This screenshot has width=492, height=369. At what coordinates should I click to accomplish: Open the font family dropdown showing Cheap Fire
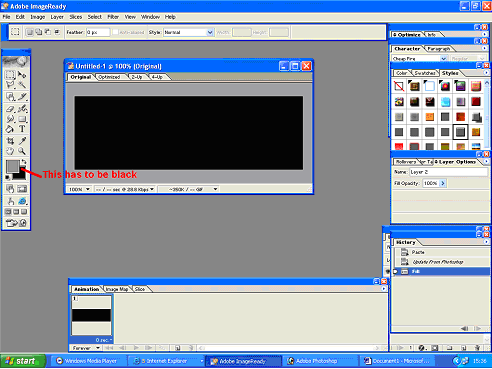[444, 59]
